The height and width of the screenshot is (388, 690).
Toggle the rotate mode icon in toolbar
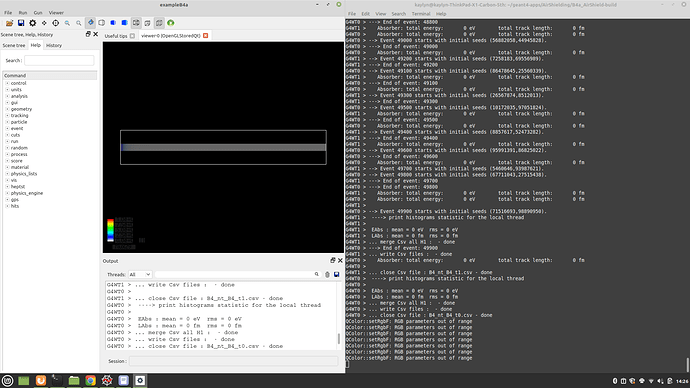[x=90, y=23]
